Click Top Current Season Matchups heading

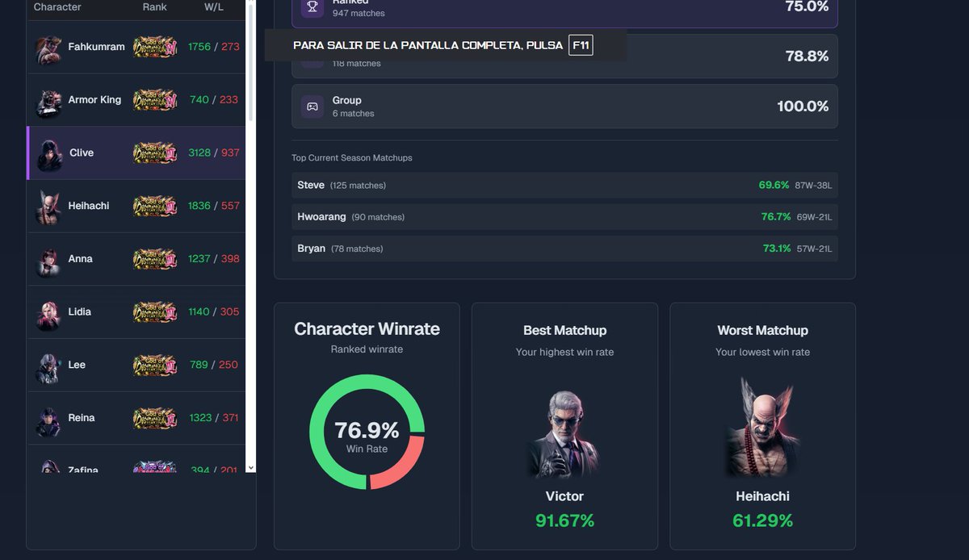point(352,158)
